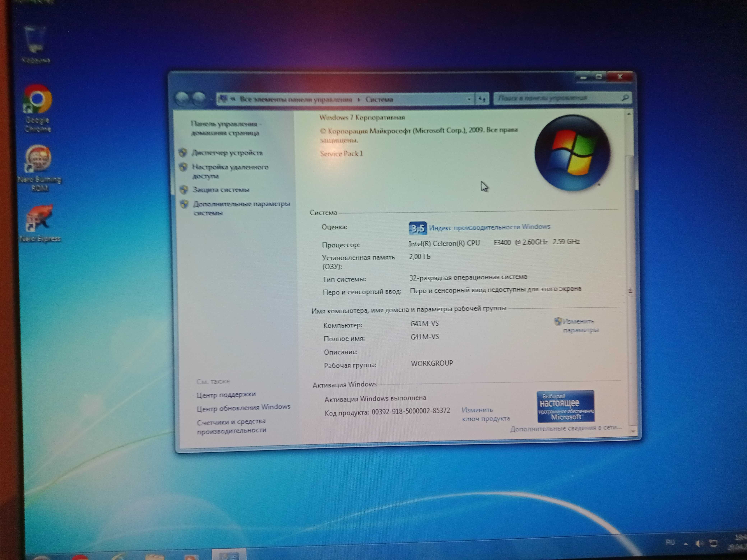Click the scrollbar up arrow

[629, 115]
